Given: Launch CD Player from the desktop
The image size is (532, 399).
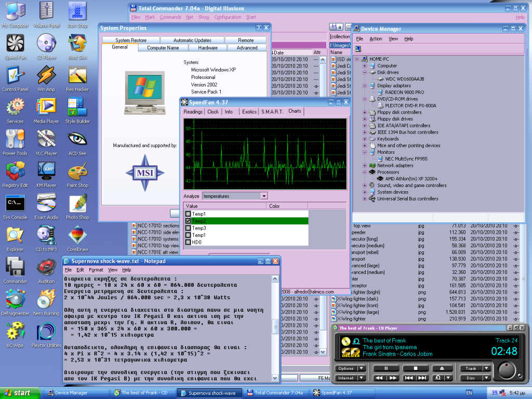Looking at the screenshot, I should tap(46, 47).
